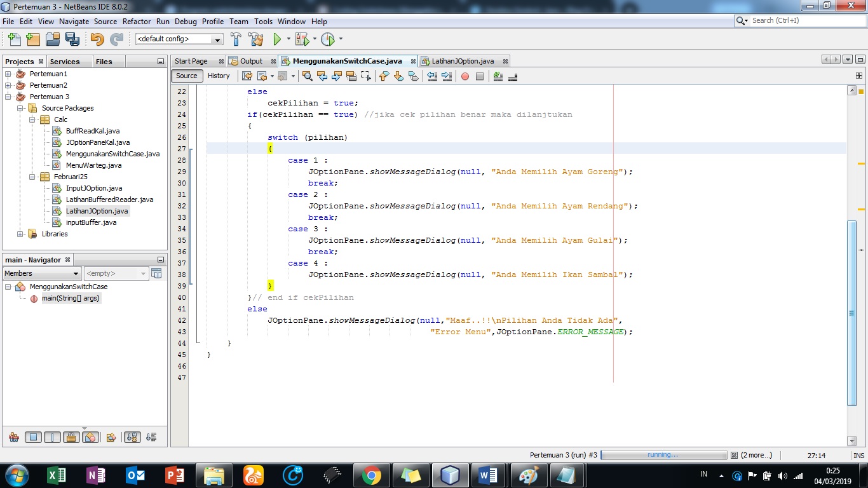Click the Profile Project clock icon
This screenshot has height=488, width=868.
coord(327,39)
